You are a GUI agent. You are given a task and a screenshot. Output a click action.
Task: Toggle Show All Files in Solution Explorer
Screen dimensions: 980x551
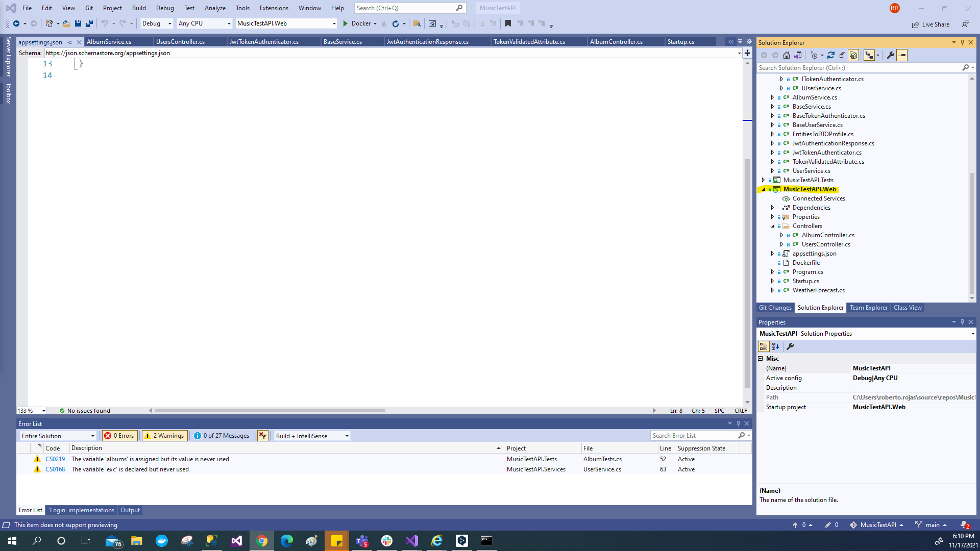point(853,55)
